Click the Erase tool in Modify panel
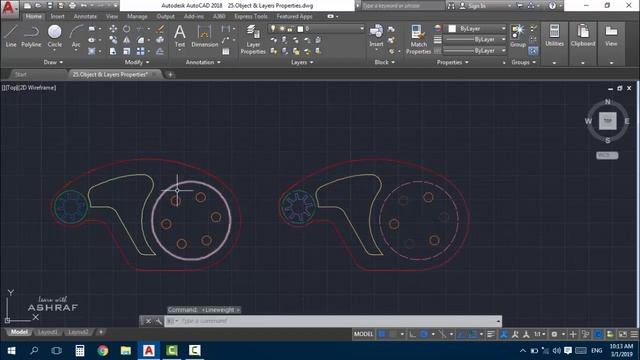Viewport: 640px width, 360px height. point(160,29)
